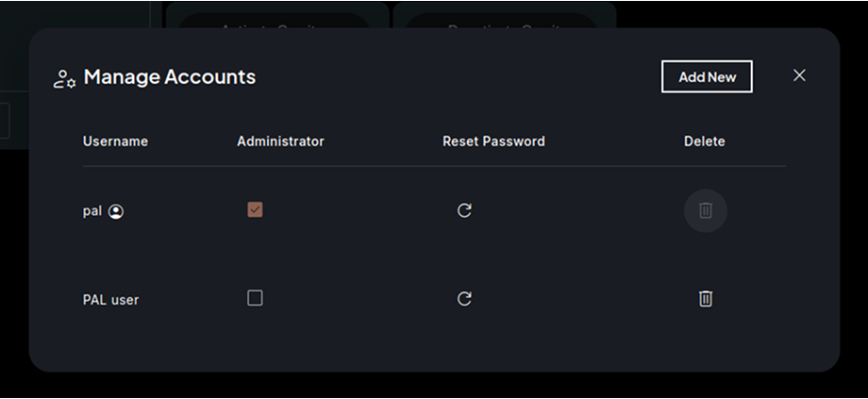Image resolution: width=868 pixels, height=399 pixels.
Task: Click the Delete column header
Action: point(704,141)
